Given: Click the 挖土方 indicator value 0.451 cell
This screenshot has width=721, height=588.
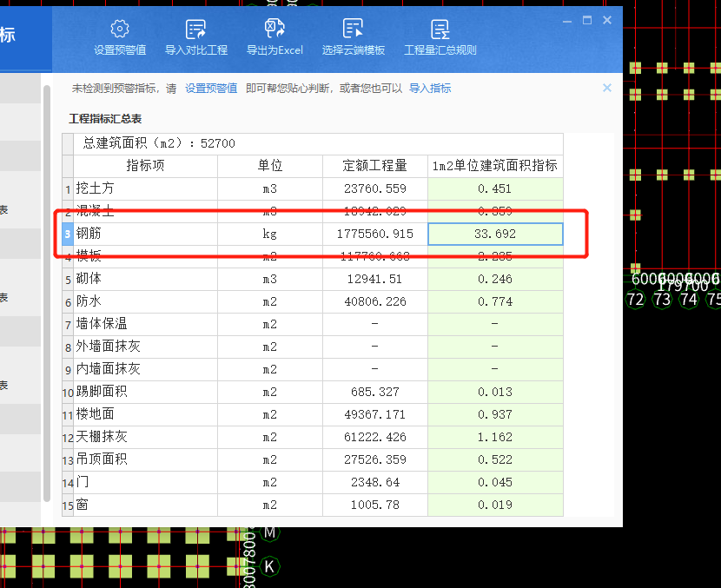Looking at the screenshot, I should [495, 188].
